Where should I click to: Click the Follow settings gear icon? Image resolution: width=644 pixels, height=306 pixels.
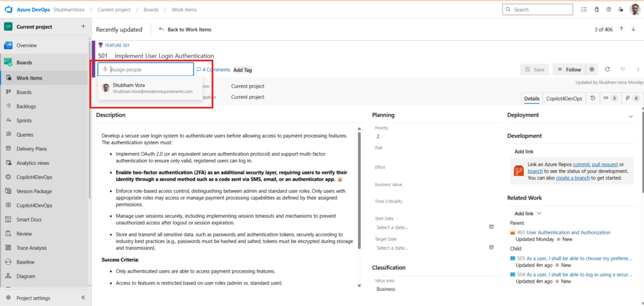pos(591,70)
